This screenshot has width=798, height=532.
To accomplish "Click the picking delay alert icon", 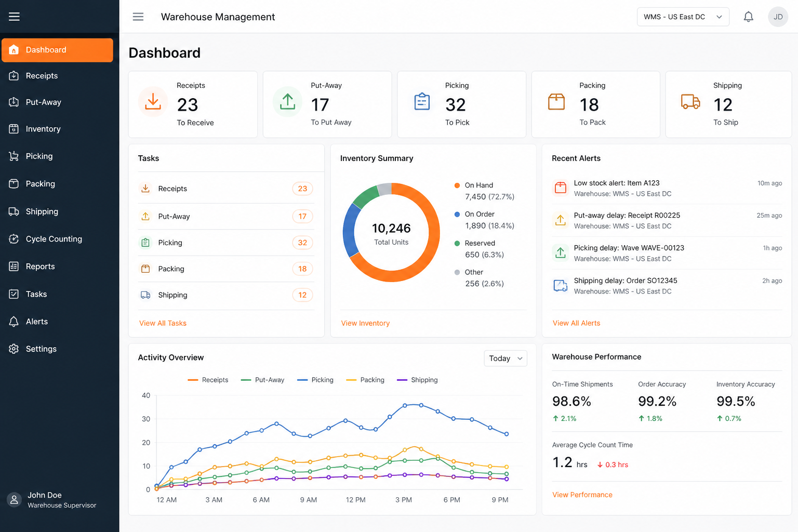I will (x=561, y=253).
